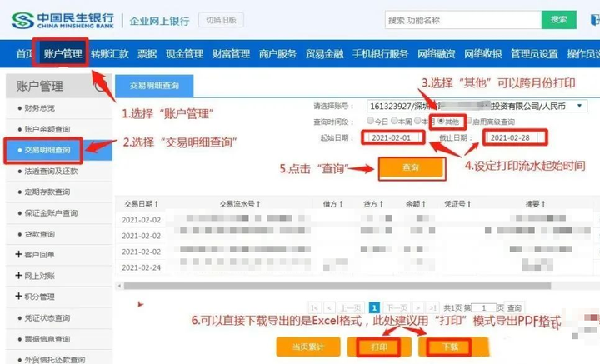Open 账户管理 in the top navigation
The image size is (600, 364).
(62, 53)
